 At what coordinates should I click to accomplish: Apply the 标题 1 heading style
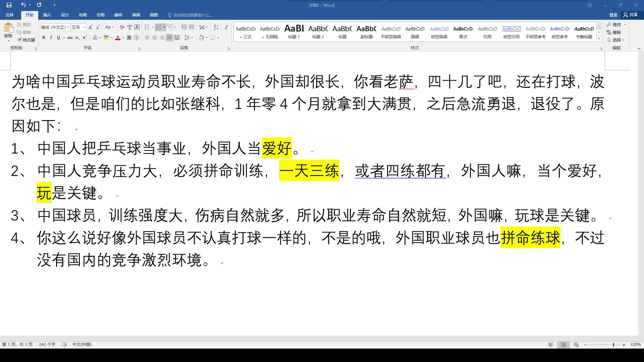coord(294,32)
